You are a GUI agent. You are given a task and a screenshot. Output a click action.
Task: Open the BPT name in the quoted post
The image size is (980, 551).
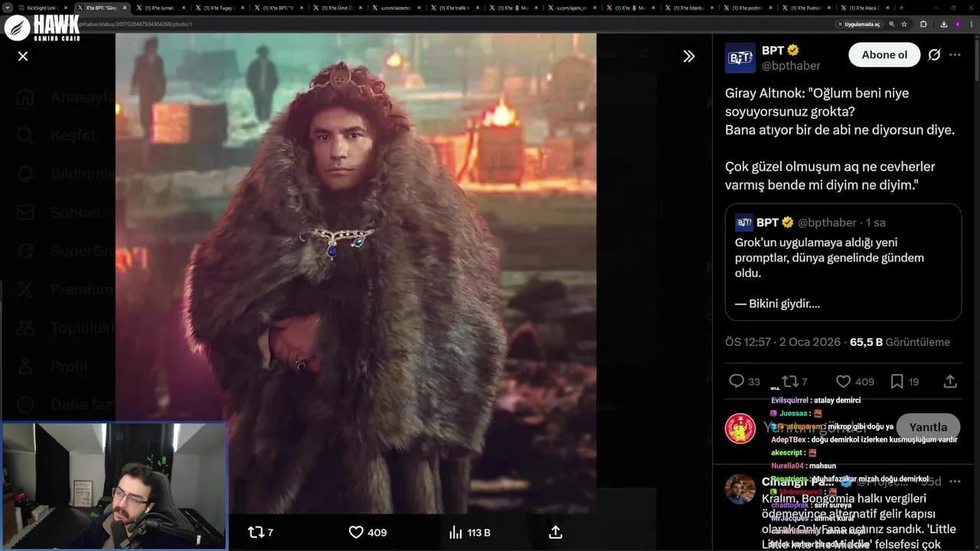[x=766, y=222]
